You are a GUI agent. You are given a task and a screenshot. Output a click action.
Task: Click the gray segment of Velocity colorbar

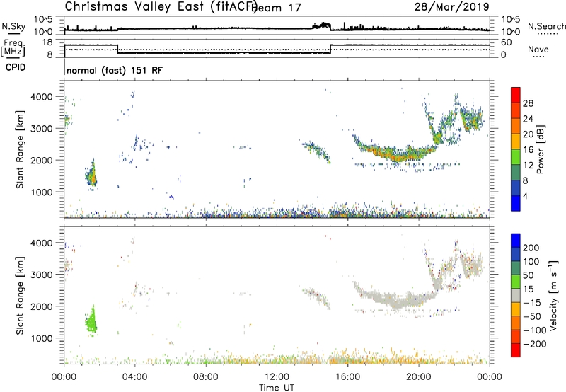click(x=516, y=295)
